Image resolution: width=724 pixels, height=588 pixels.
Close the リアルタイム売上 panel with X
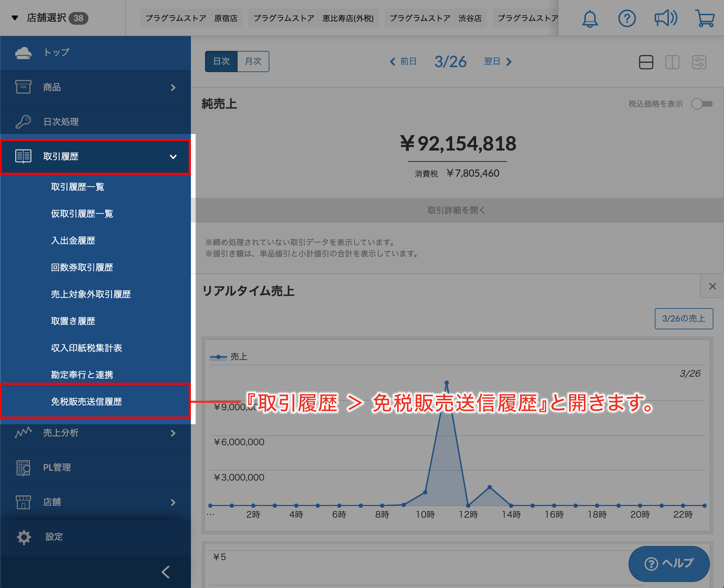point(712,286)
